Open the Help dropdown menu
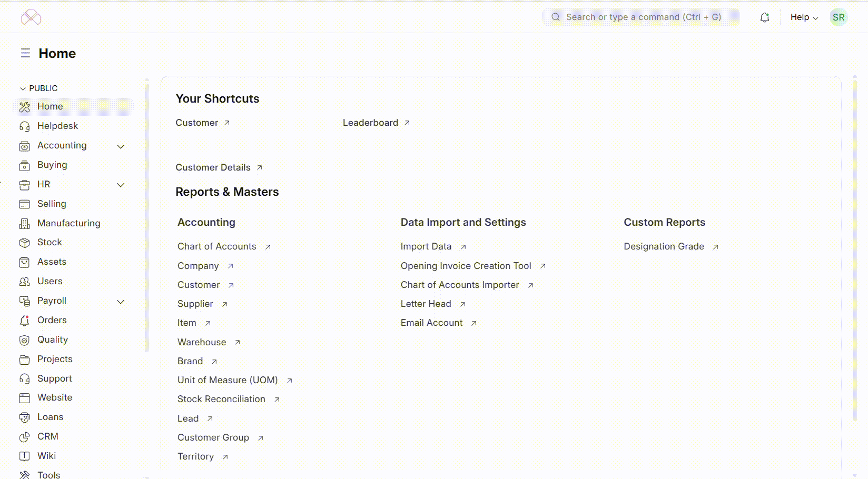868x479 pixels. tap(804, 17)
